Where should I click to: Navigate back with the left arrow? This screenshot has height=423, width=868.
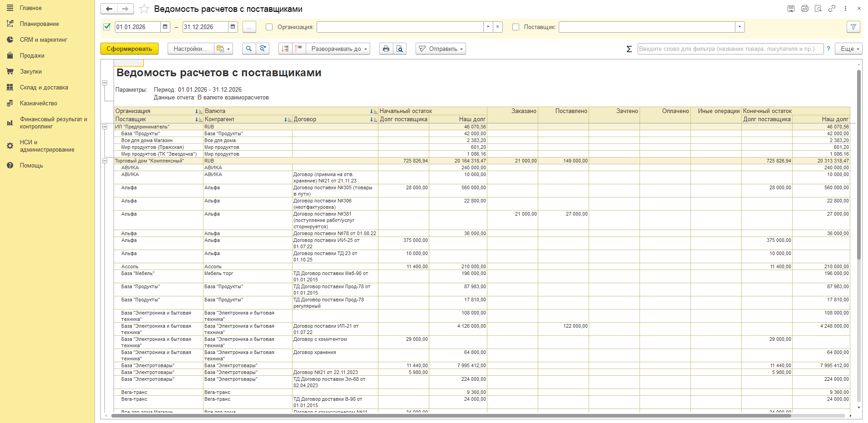click(x=109, y=9)
